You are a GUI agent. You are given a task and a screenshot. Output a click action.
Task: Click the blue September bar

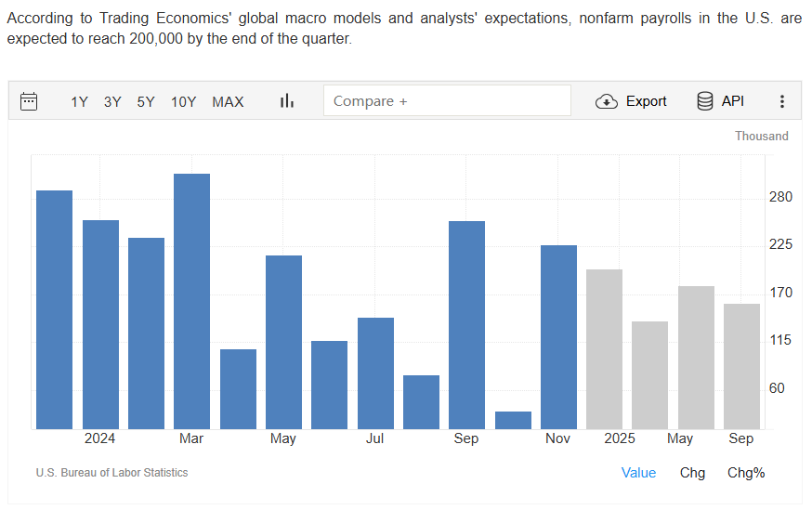[466, 325]
